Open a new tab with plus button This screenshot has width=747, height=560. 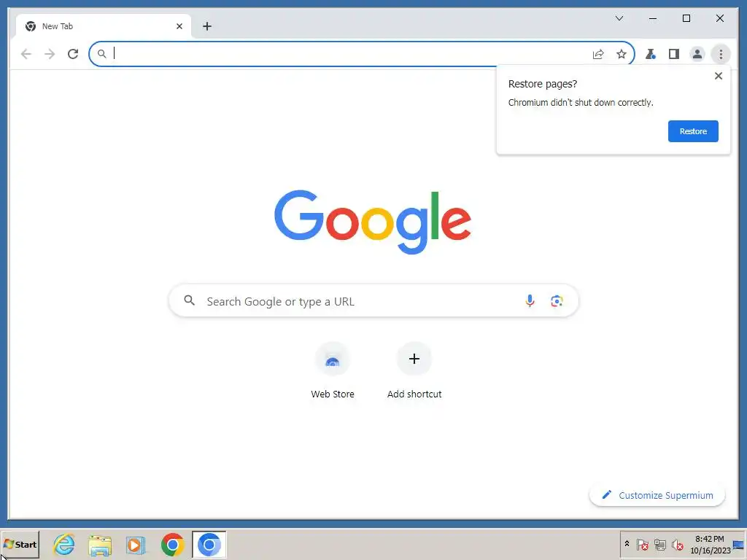point(206,26)
